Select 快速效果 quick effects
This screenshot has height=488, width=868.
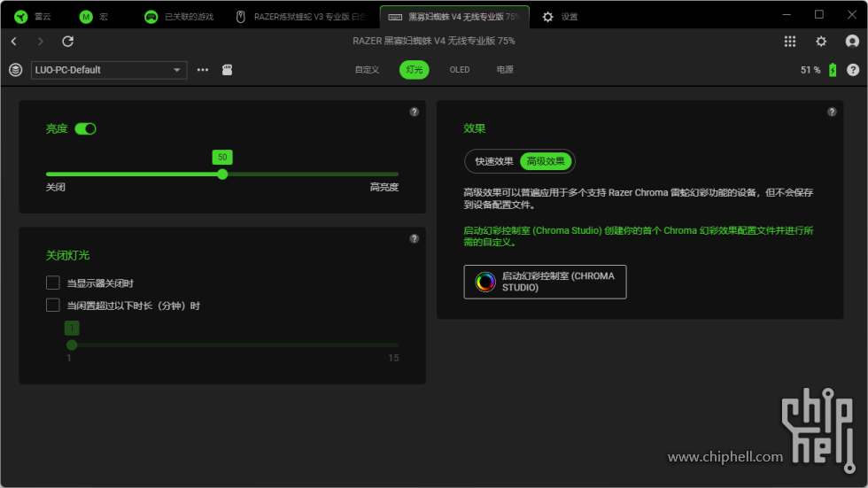[x=494, y=161]
